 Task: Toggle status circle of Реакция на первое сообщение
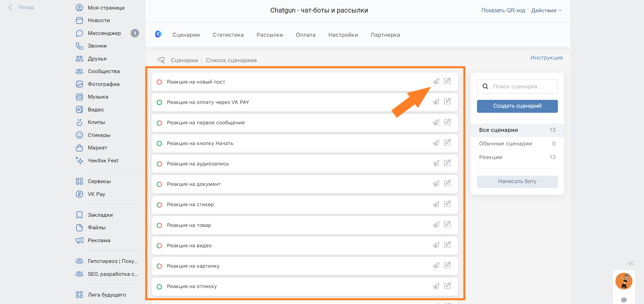point(159,123)
